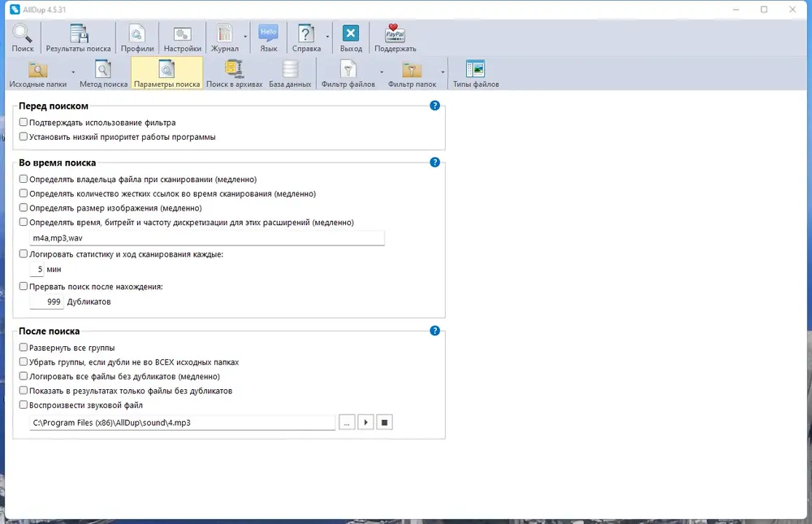The height and width of the screenshot is (524, 812).
Task: Click help icon for Перед поиском section
Action: (435, 106)
